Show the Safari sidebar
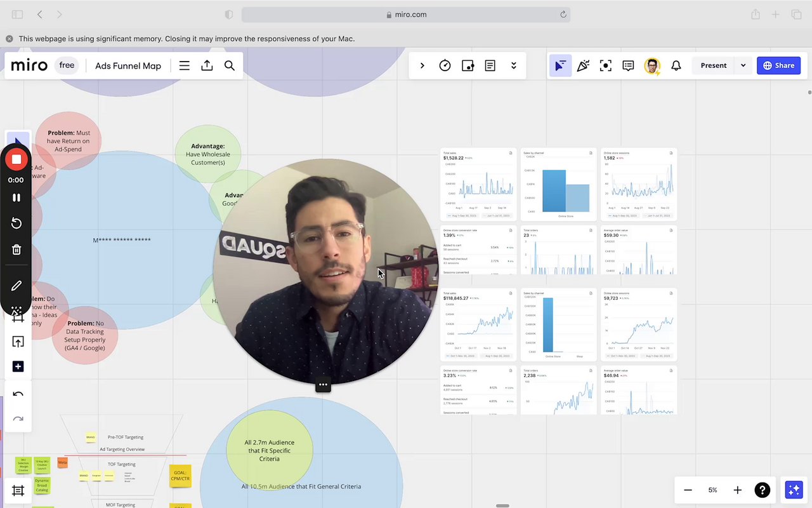 (17, 14)
